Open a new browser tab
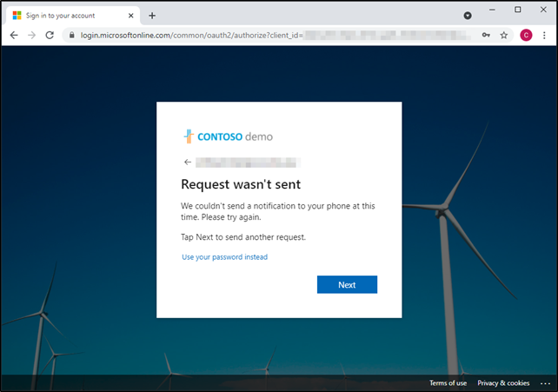 (x=152, y=15)
